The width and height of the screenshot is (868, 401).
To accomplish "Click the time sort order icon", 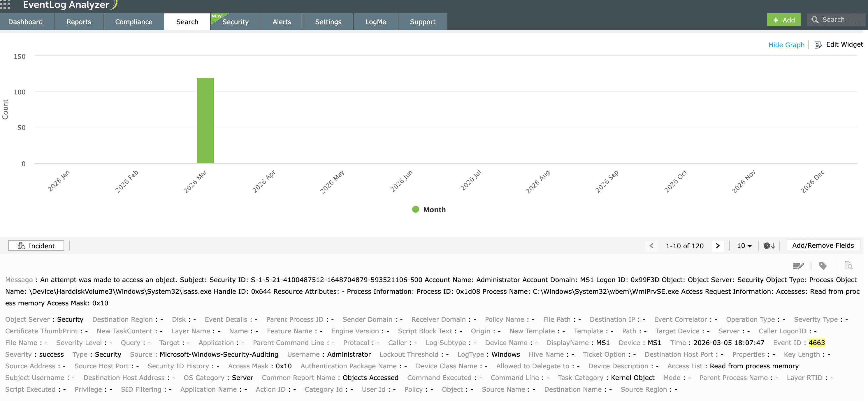I will tap(769, 246).
